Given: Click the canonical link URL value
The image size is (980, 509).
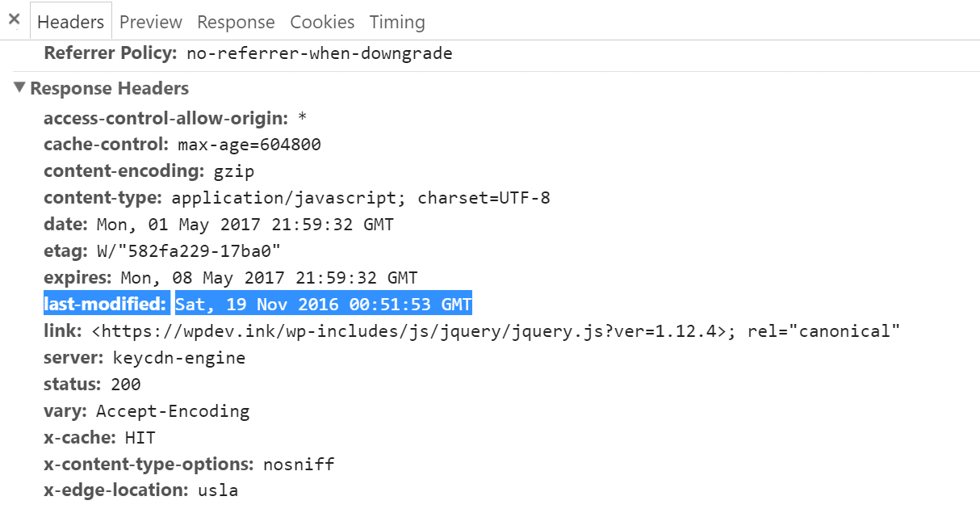Looking at the screenshot, I should coord(409,331).
